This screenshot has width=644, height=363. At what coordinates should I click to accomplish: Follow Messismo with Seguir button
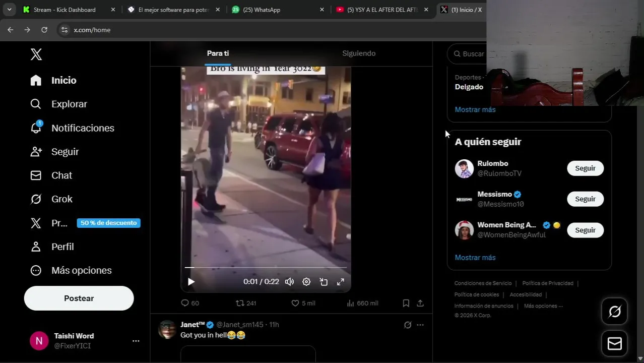(x=585, y=199)
